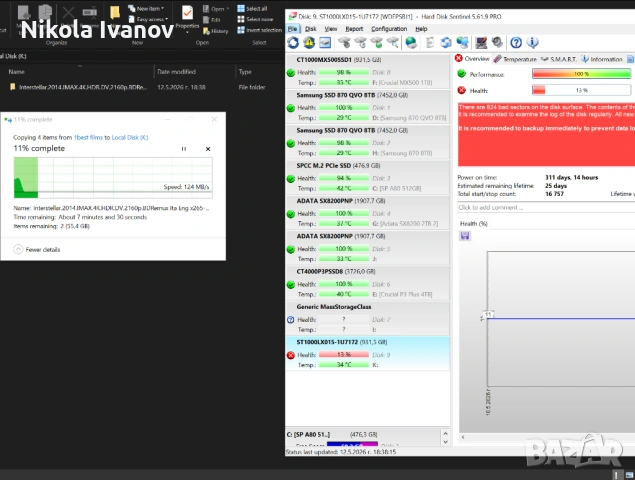
Task: Follow the '1best films' source link
Action: click(x=88, y=138)
